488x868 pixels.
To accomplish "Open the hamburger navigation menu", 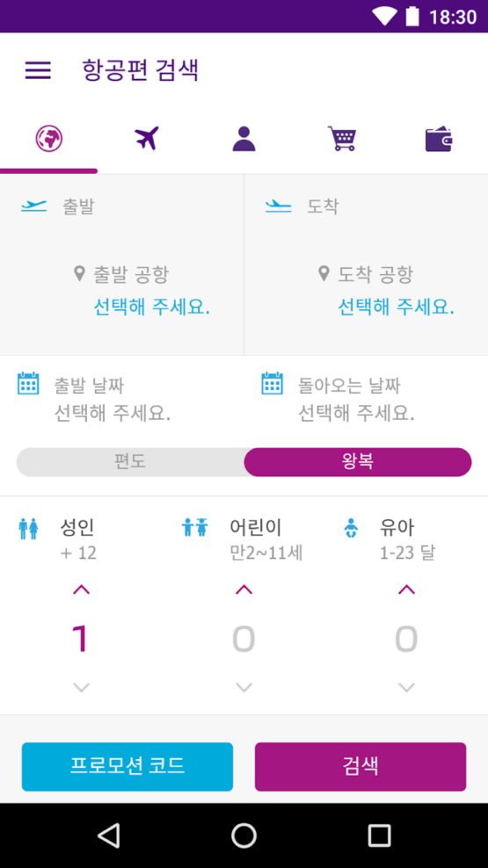I will click(x=38, y=70).
